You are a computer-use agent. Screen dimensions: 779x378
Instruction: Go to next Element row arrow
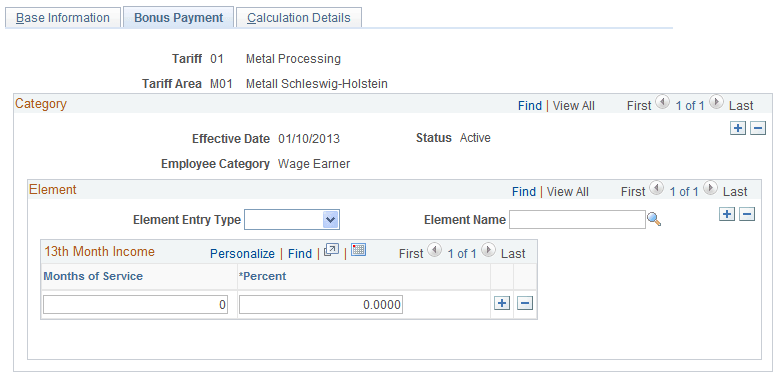click(x=710, y=189)
